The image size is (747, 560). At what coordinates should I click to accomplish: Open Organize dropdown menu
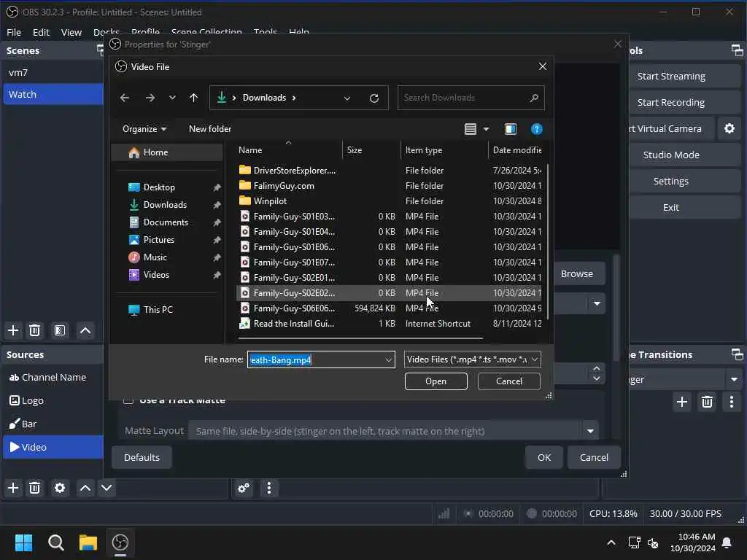click(144, 129)
